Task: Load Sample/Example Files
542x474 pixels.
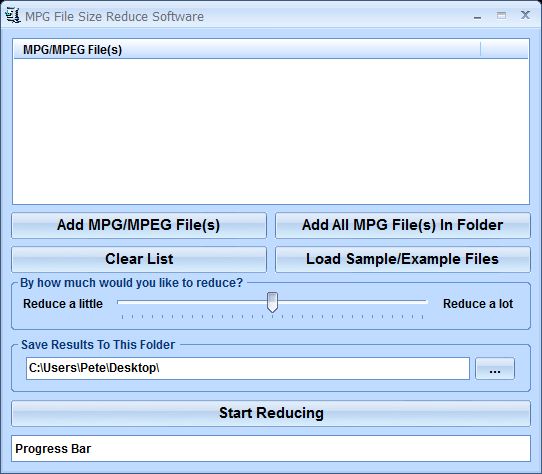Action: [x=403, y=259]
